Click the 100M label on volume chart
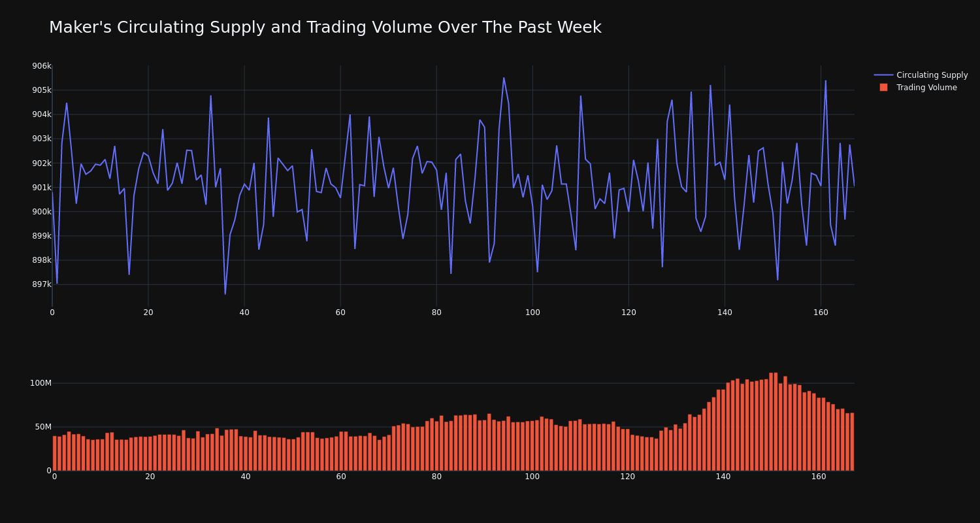The width and height of the screenshot is (980, 523). tap(41, 383)
